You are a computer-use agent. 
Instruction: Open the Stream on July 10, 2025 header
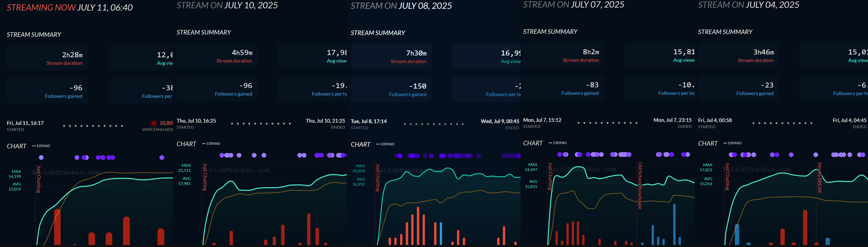(227, 5)
